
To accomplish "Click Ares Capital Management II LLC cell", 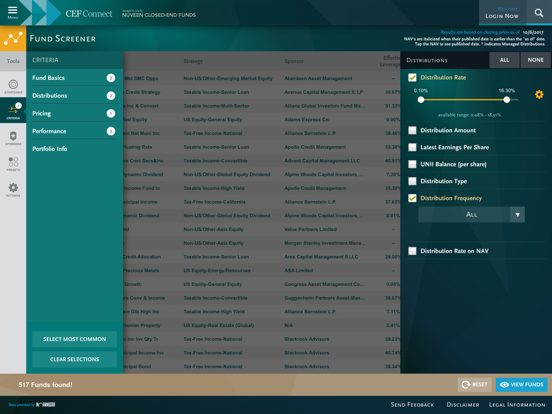I will click(321, 257).
